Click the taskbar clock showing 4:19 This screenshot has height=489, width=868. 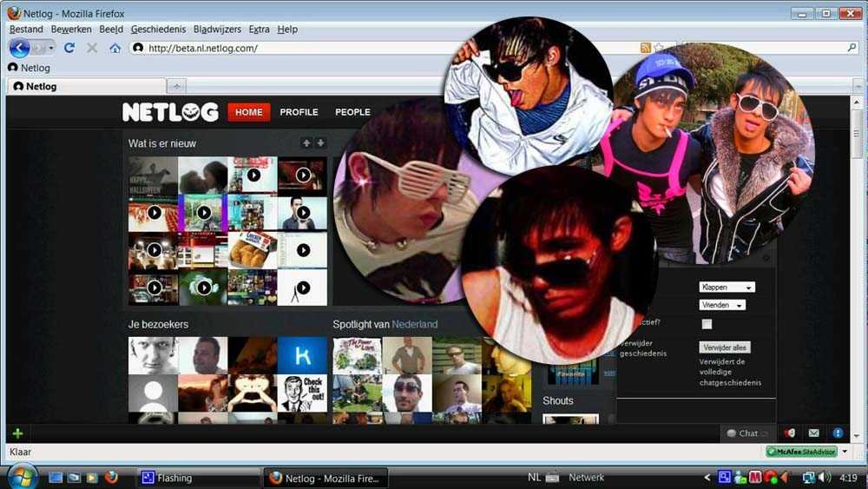click(848, 478)
